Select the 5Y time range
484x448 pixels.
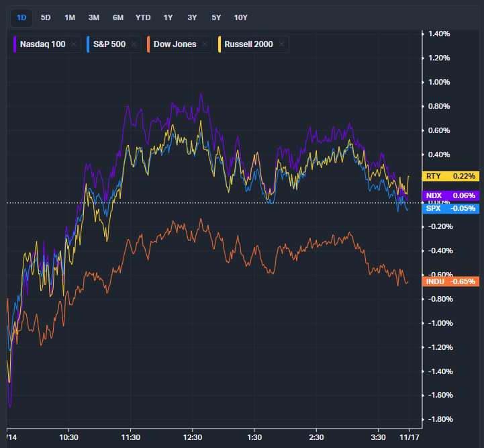tap(216, 17)
